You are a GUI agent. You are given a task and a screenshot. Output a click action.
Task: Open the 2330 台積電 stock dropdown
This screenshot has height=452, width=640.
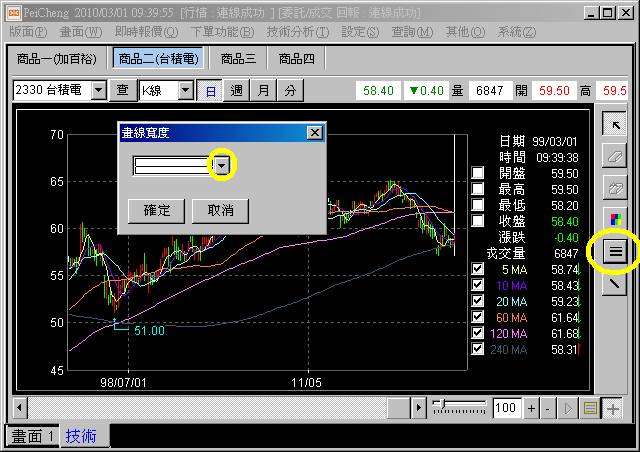98,90
